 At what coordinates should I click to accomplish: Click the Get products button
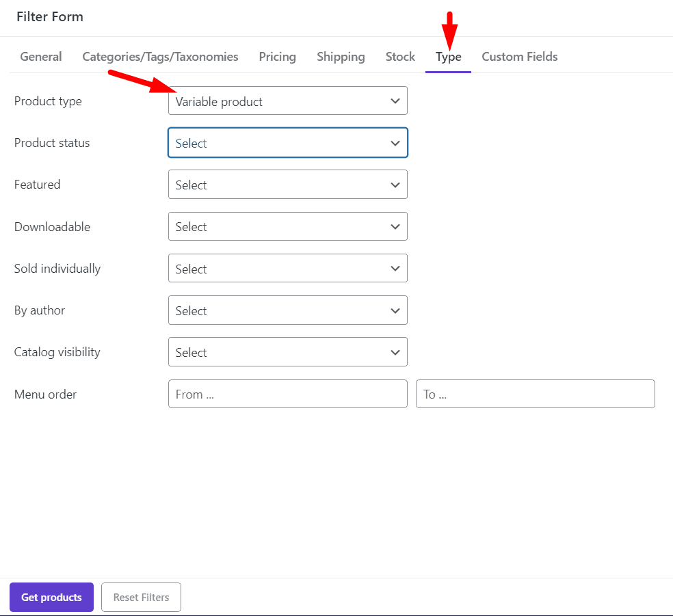(51, 597)
